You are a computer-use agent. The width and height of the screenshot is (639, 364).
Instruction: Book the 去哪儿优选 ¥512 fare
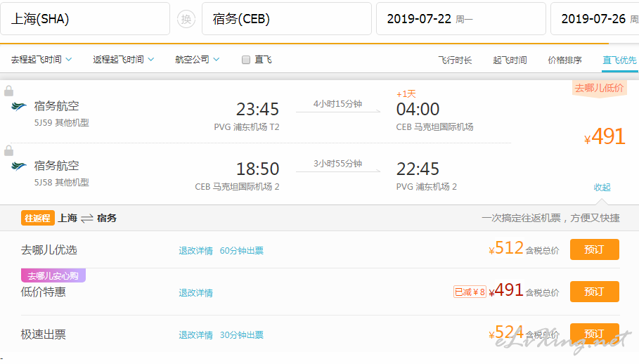[595, 249]
